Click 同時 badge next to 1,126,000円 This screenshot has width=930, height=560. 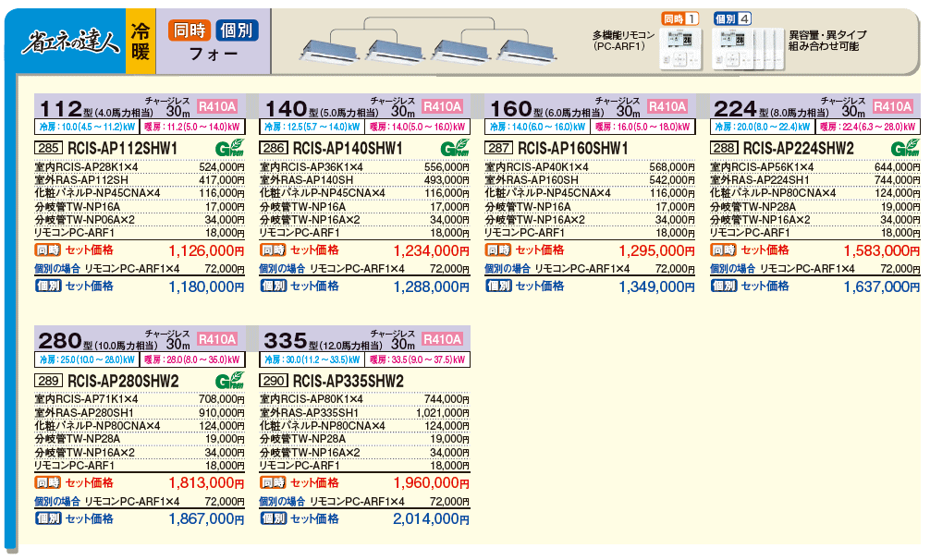pyautogui.click(x=48, y=250)
